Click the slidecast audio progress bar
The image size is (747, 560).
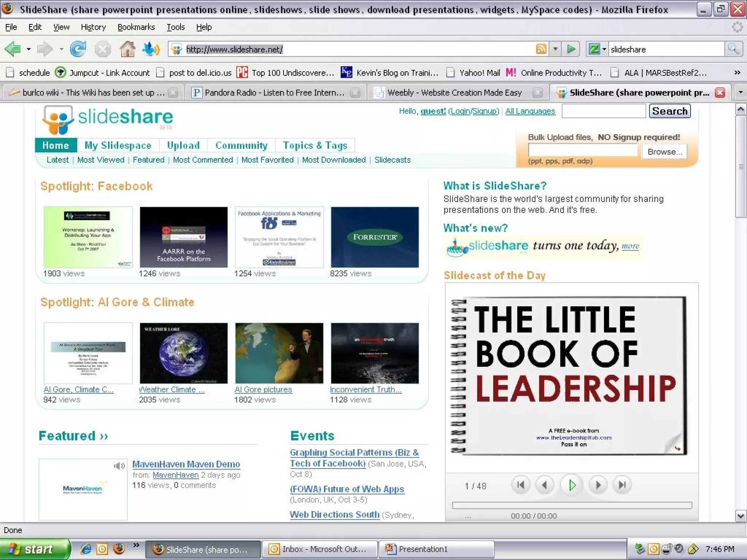(572, 505)
